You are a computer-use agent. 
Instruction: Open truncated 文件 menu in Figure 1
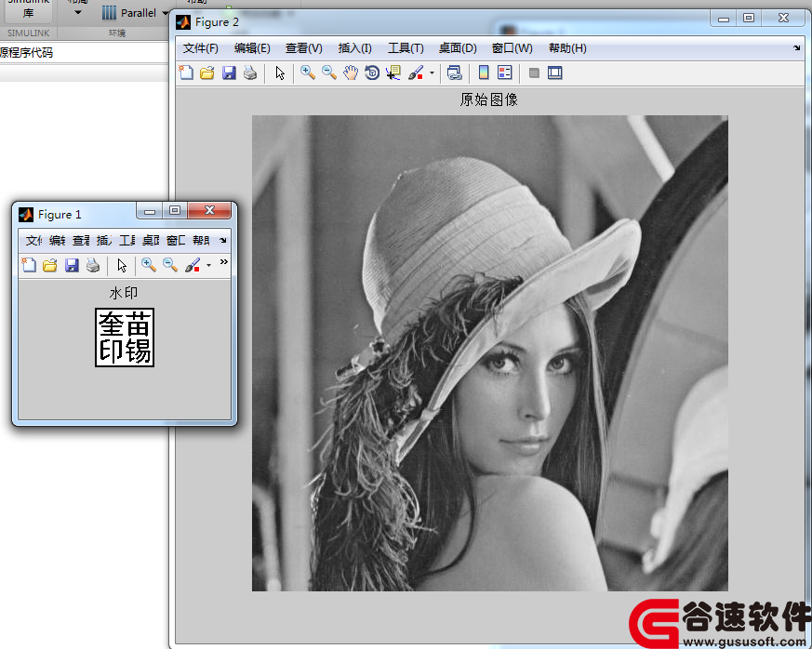click(34, 240)
